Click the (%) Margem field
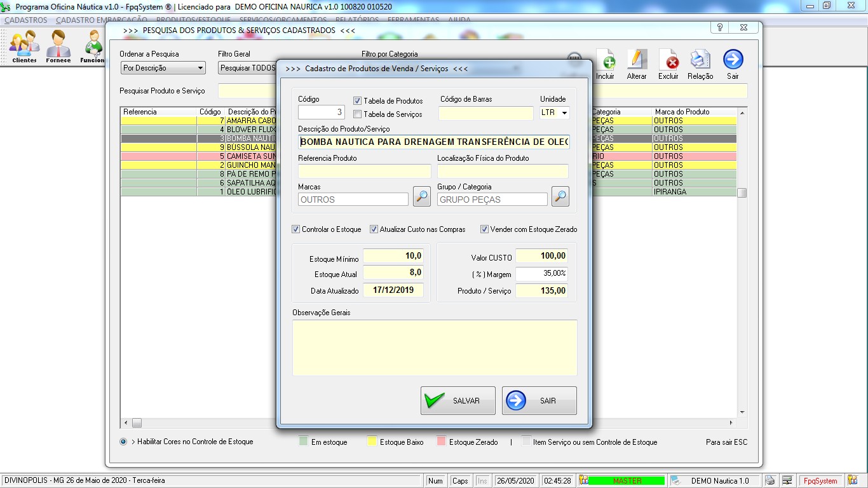Screen dimensions: 868x488 [x=541, y=274]
